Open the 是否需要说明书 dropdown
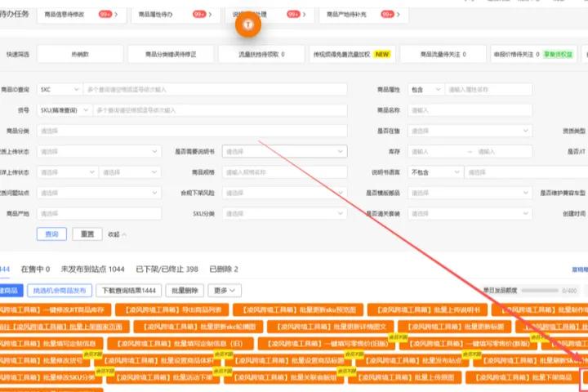This screenshot has width=588, height=392. pos(285,151)
